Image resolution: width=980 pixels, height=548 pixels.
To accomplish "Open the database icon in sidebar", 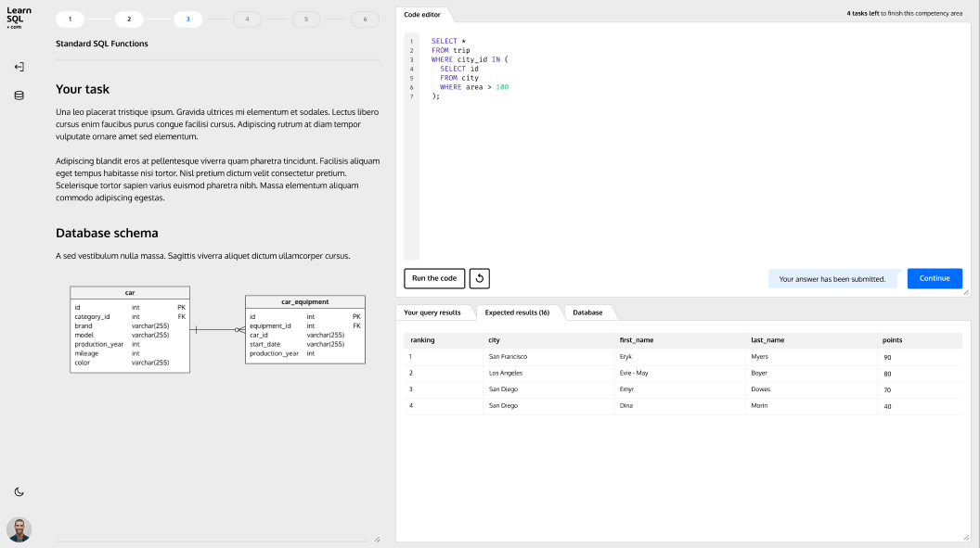I will 19,96.
